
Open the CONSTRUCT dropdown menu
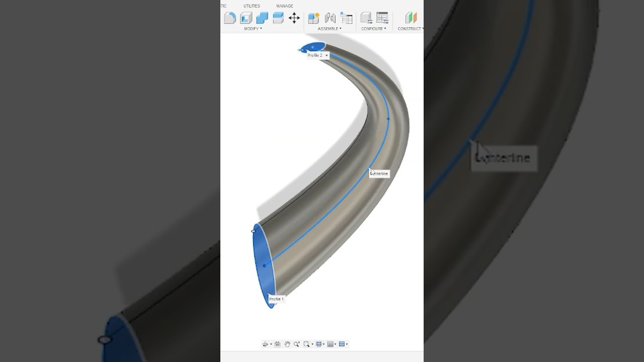point(411,29)
